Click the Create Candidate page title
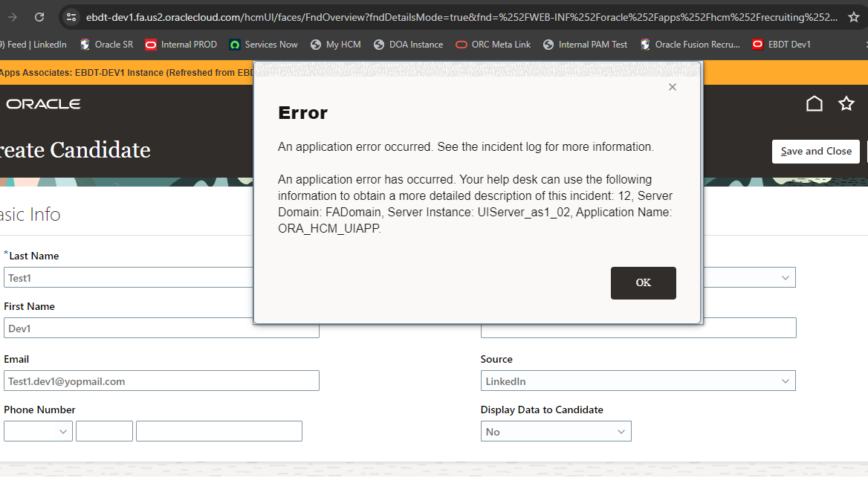 click(x=75, y=150)
